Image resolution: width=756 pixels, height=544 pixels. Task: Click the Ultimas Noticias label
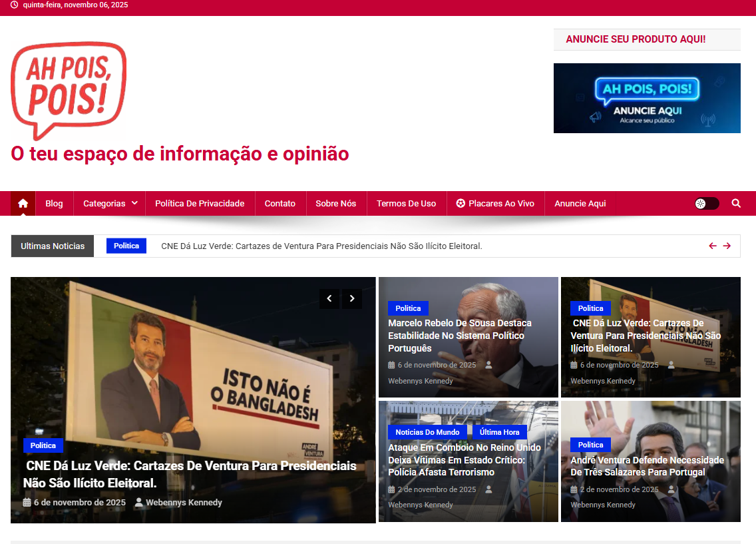pos(53,246)
